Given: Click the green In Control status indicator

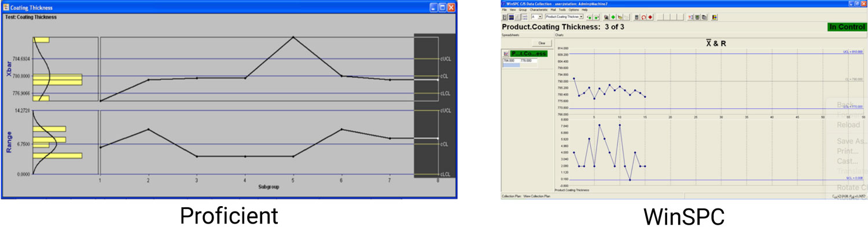Looking at the screenshot, I should click(x=847, y=27).
